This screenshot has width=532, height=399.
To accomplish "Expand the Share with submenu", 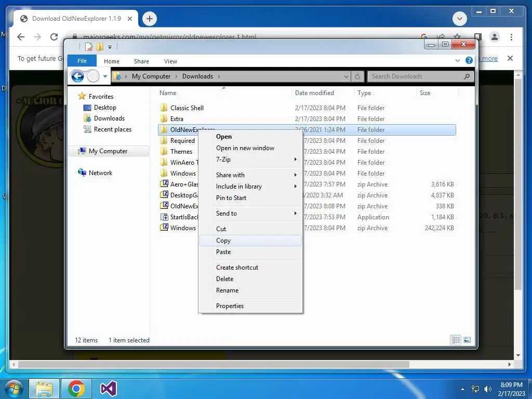I will coord(250,175).
